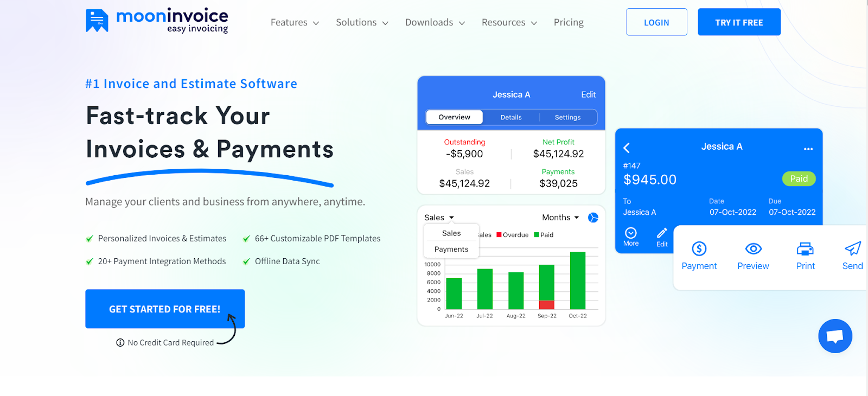
Task: Switch to the Overview tab
Action: coord(455,117)
